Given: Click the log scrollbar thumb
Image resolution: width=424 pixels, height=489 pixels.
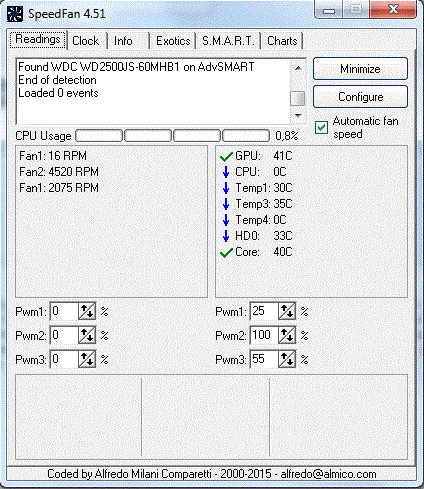Looking at the screenshot, I should point(298,99).
